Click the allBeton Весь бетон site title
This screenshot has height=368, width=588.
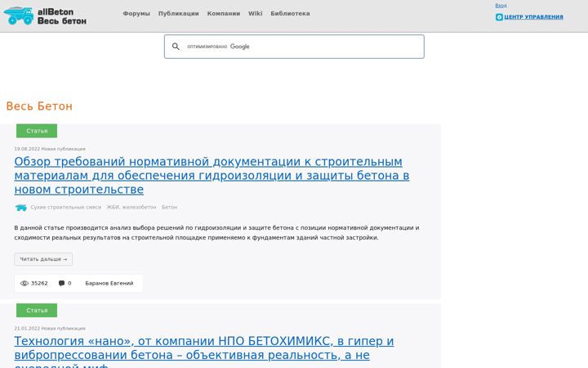click(62, 16)
